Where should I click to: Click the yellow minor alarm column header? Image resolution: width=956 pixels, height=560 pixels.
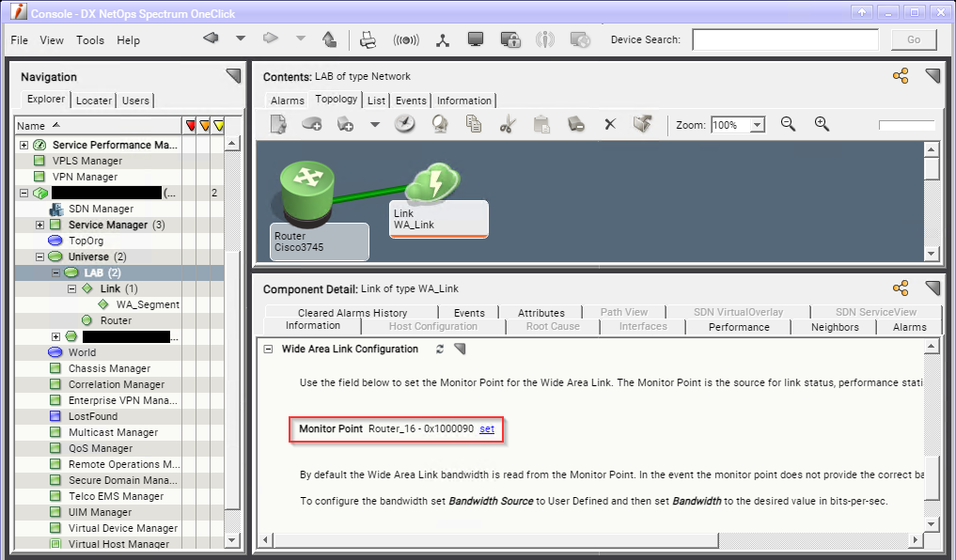(218, 126)
